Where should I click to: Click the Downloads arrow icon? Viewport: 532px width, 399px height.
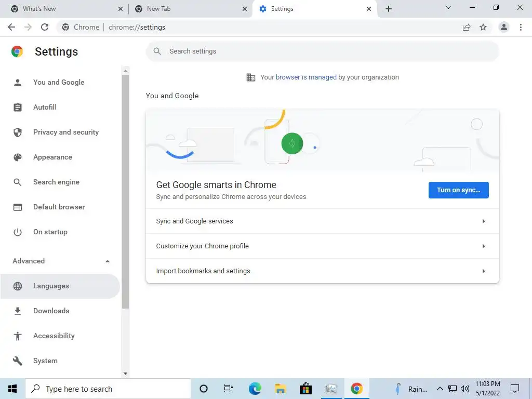point(18,311)
